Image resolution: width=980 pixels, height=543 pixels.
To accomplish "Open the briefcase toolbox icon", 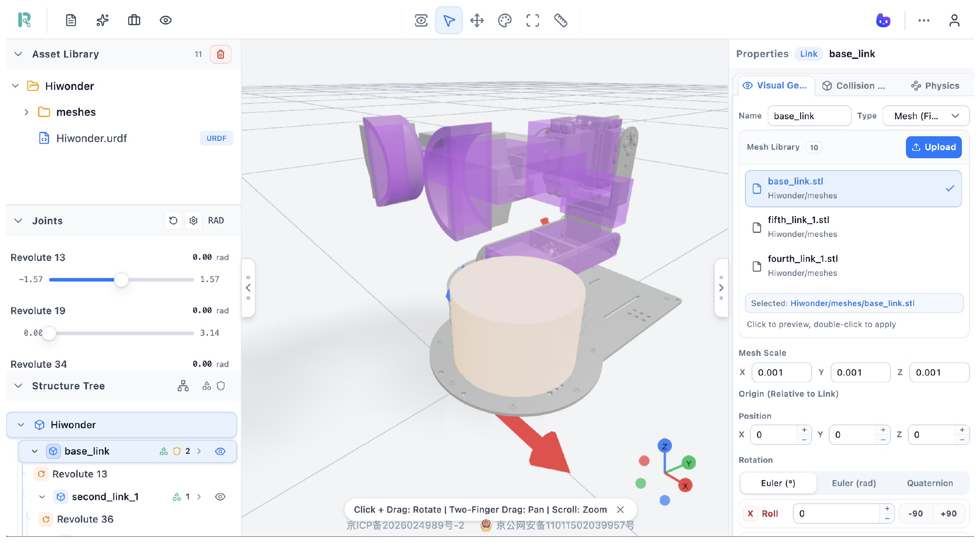I will coord(134,20).
